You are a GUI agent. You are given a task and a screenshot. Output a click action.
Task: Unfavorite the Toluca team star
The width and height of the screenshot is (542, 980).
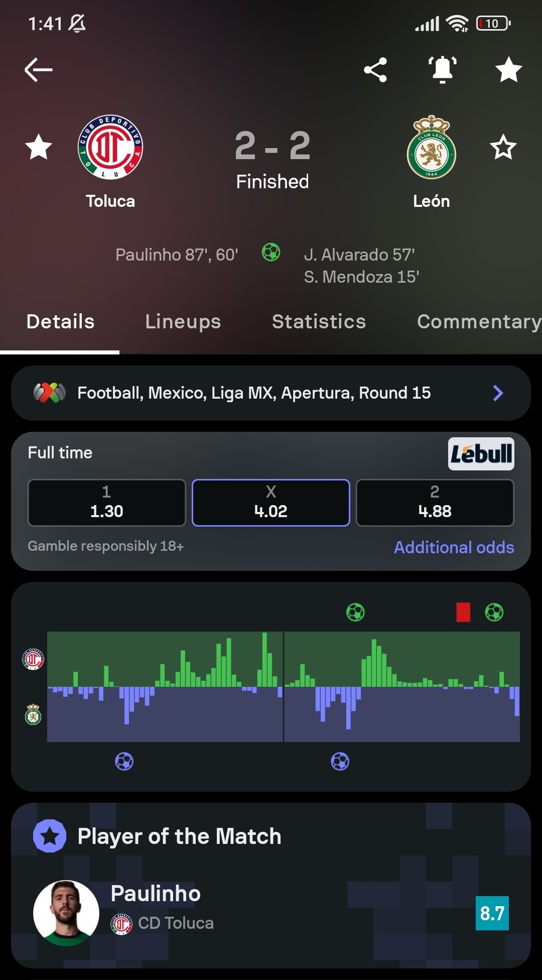[x=39, y=147]
